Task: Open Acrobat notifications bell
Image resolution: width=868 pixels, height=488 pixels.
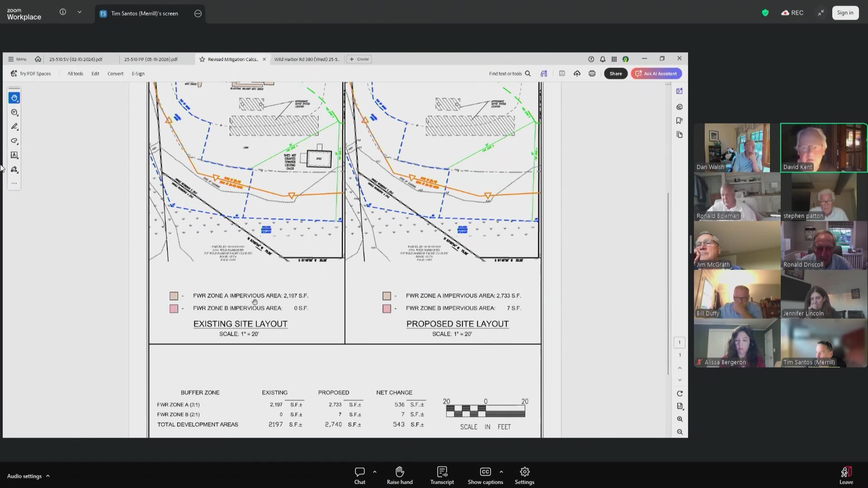Action: (x=603, y=59)
